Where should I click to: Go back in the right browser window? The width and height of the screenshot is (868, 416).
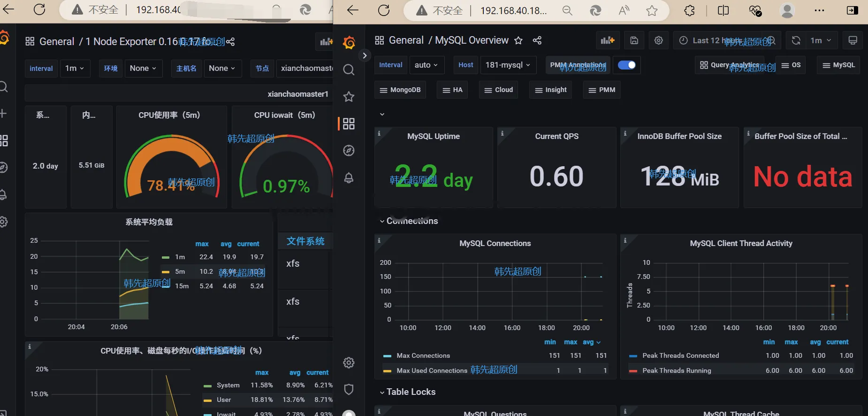[353, 10]
